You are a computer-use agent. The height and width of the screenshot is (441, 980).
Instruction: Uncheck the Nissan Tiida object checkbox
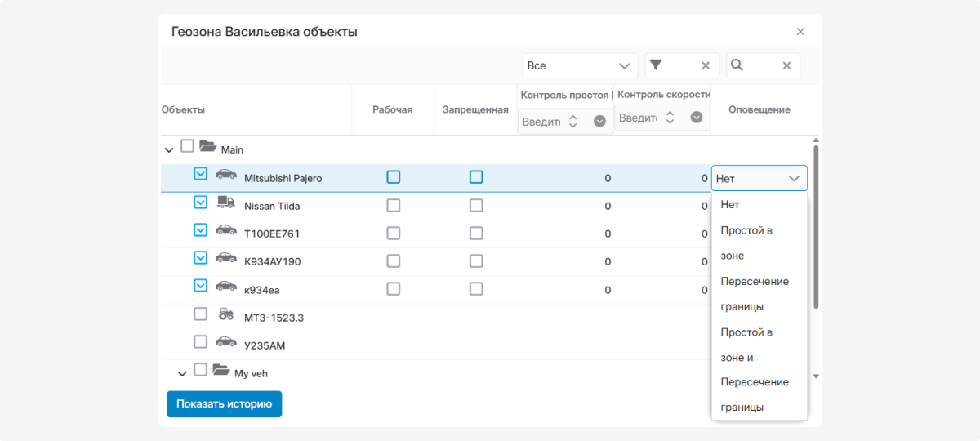pyautogui.click(x=200, y=202)
